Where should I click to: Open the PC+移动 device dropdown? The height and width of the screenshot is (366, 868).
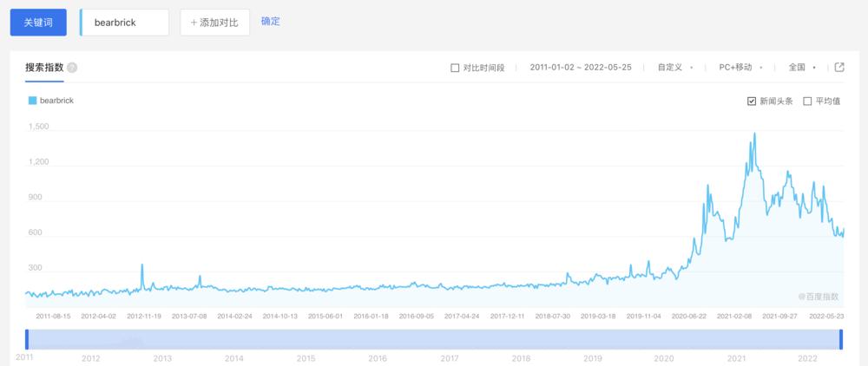[740, 68]
